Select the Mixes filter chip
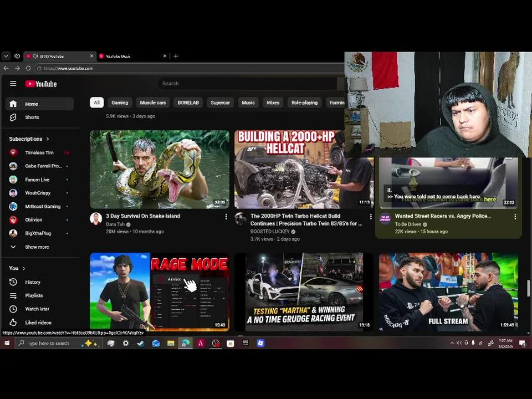Image resolution: width=532 pixels, height=399 pixels. click(x=273, y=103)
